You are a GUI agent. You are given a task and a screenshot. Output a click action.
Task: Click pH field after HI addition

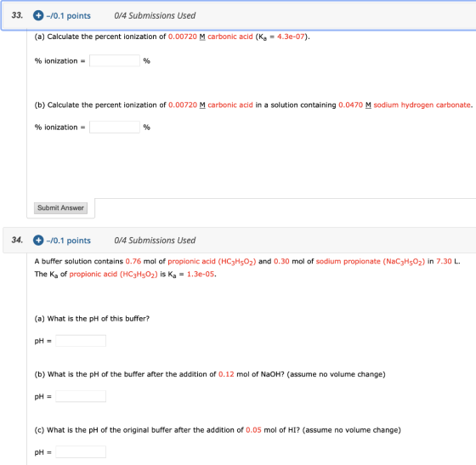pyautogui.click(x=81, y=451)
